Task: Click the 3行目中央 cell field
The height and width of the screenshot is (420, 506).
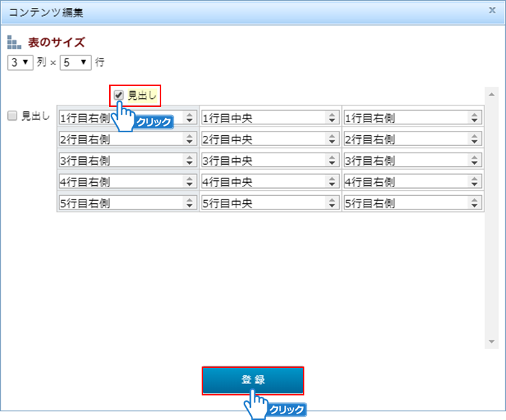Action: pos(262,160)
